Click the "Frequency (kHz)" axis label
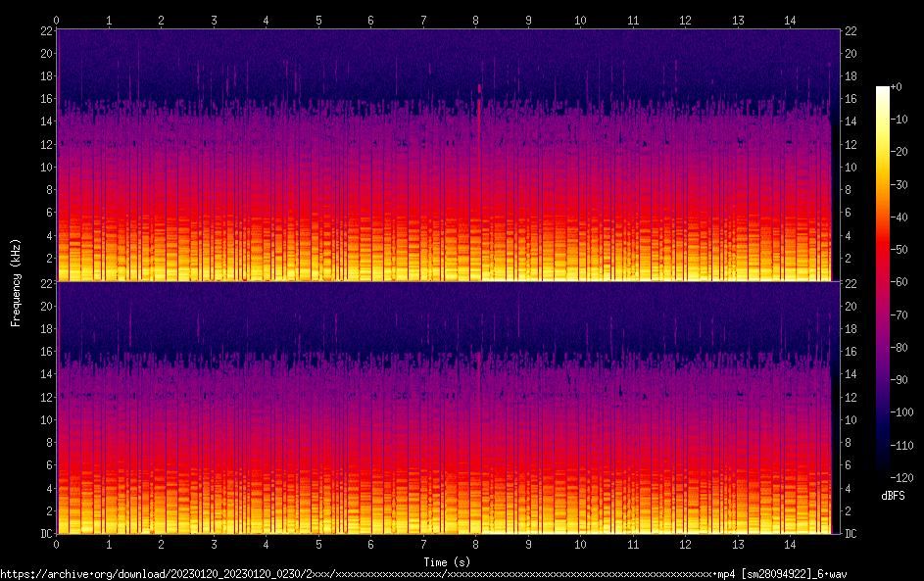The image size is (924, 581). tap(16, 281)
